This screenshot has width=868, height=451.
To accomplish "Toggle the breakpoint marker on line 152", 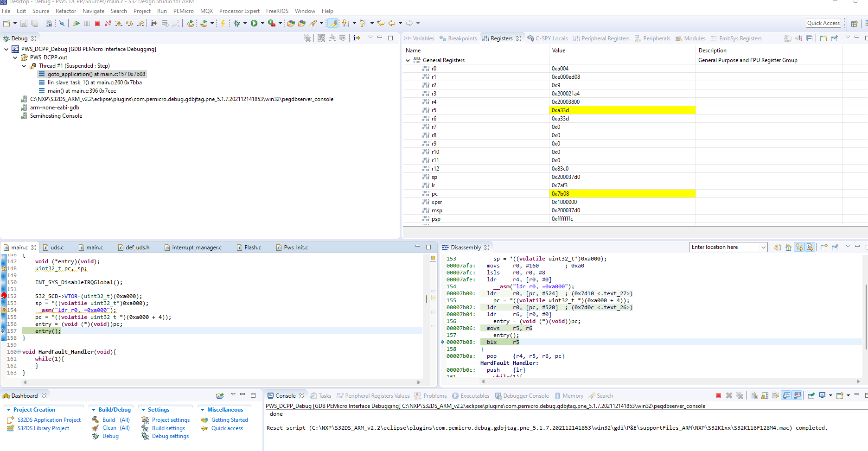I will pos(4,296).
